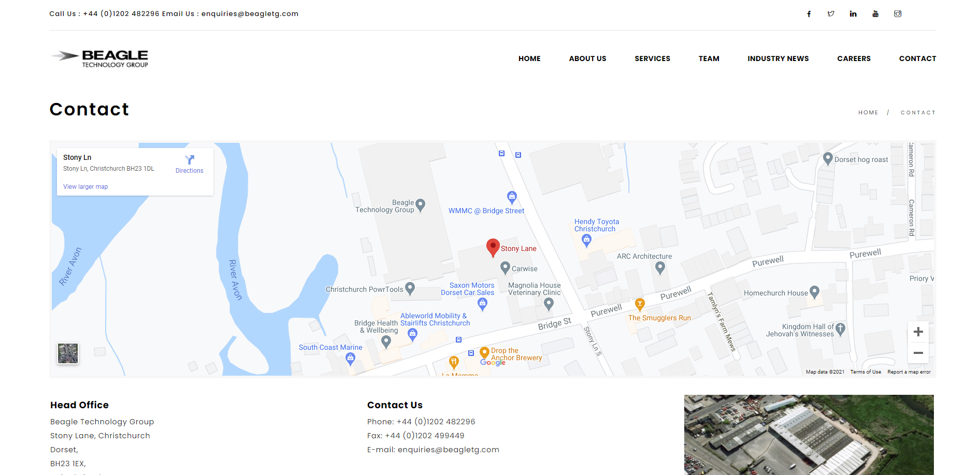
Task: Click the View larger map link
Action: [x=85, y=187]
